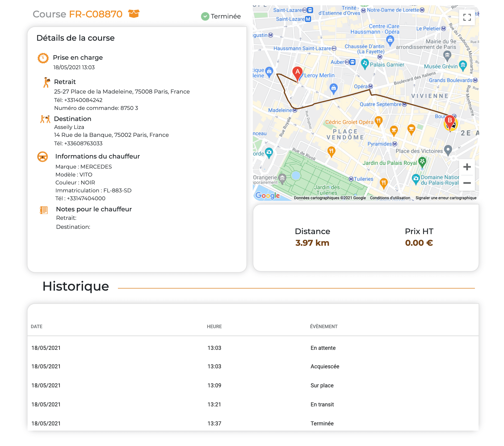Click the Retrait courier icon
The width and height of the screenshot is (504, 446).
tap(47, 82)
